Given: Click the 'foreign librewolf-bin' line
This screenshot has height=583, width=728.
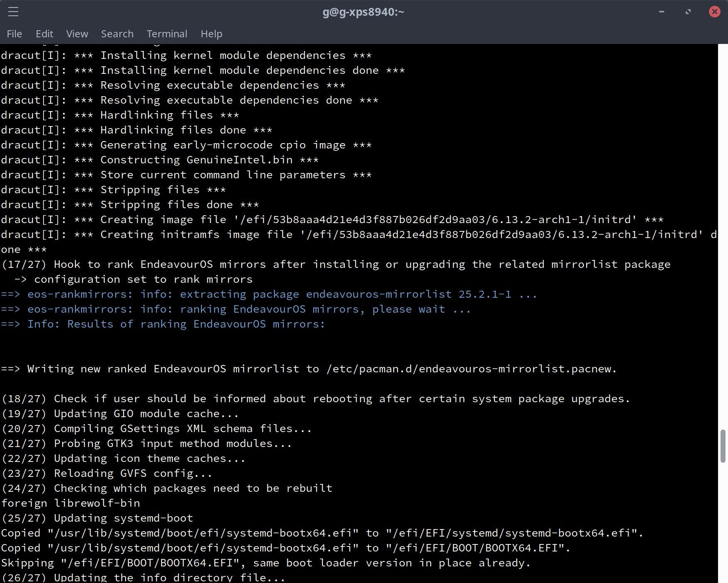Looking at the screenshot, I should click(70, 503).
